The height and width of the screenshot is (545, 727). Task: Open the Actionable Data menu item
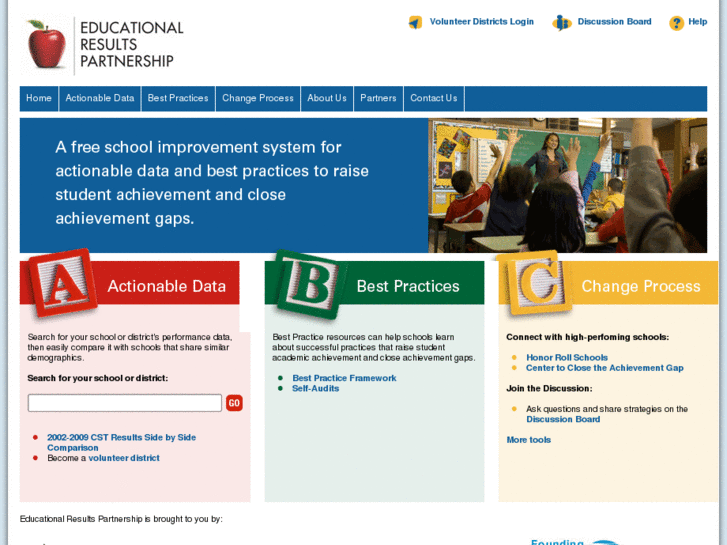[100, 98]
